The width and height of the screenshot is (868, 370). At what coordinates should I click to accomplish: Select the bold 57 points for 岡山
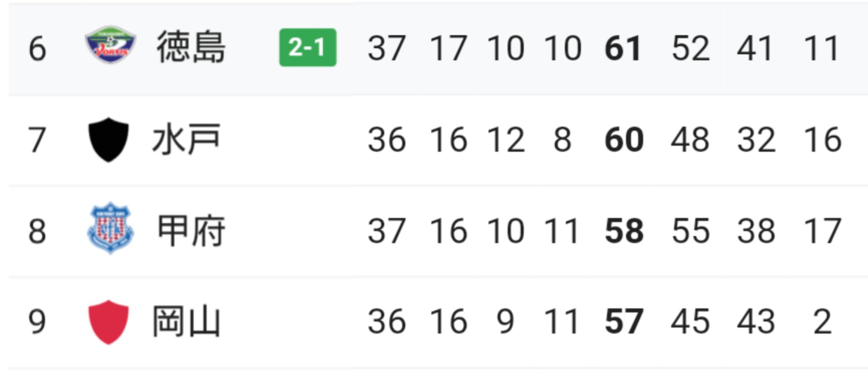pyautogui.click(x=624, y=322)
